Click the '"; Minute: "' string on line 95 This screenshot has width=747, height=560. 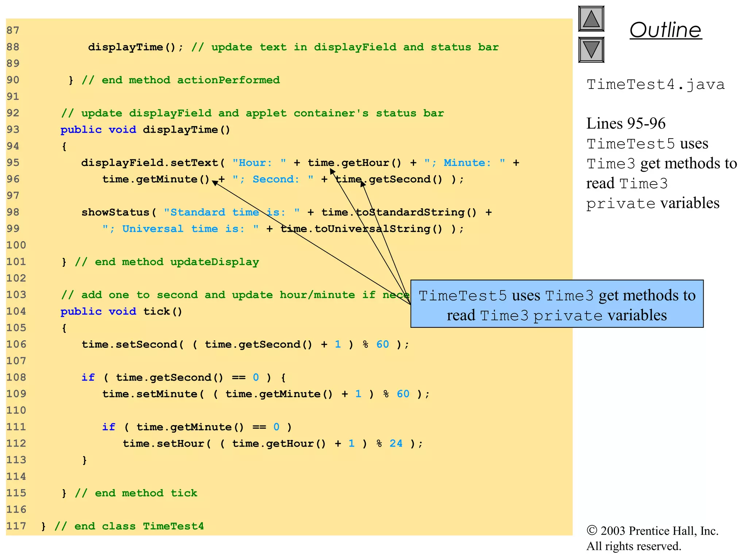click(x=465, y=163)
